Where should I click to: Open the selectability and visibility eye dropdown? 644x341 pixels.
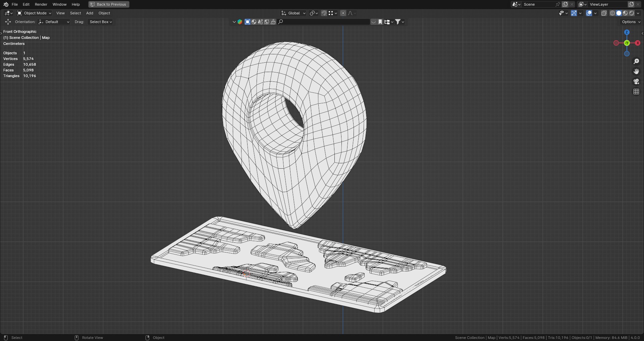click(x=563, y=13)
